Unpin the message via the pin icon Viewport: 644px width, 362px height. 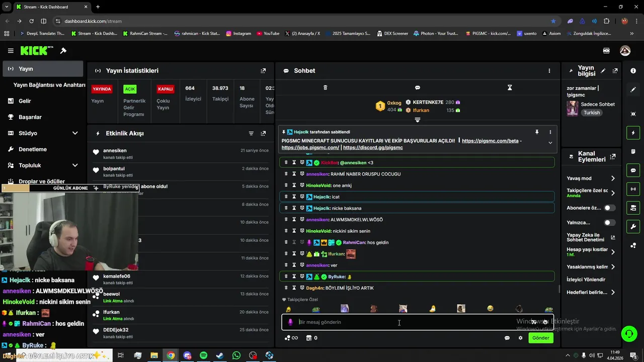coord(537,132)
